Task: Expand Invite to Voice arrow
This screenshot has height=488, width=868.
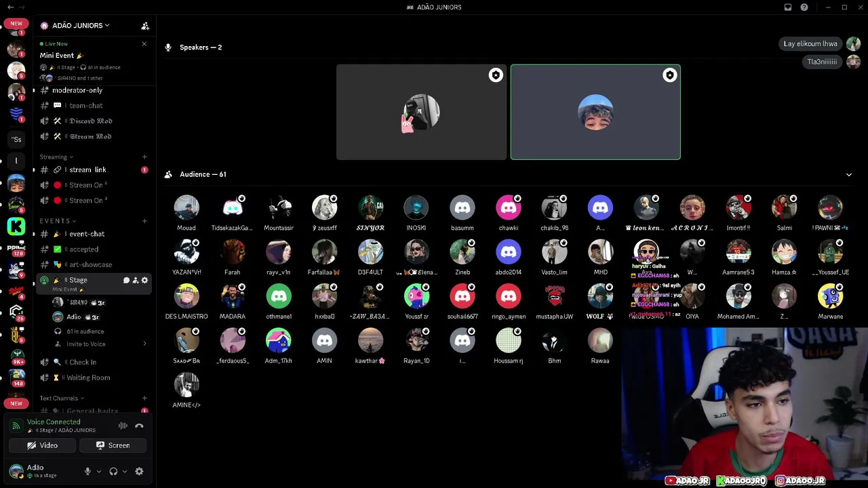Action: pyautogui.click(x=144, y=344)
